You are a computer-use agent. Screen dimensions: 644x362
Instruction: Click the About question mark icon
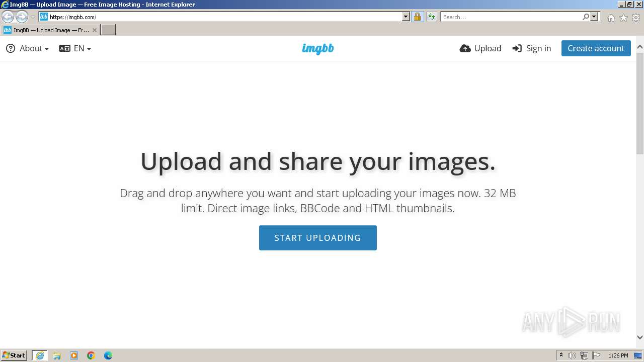11,48
